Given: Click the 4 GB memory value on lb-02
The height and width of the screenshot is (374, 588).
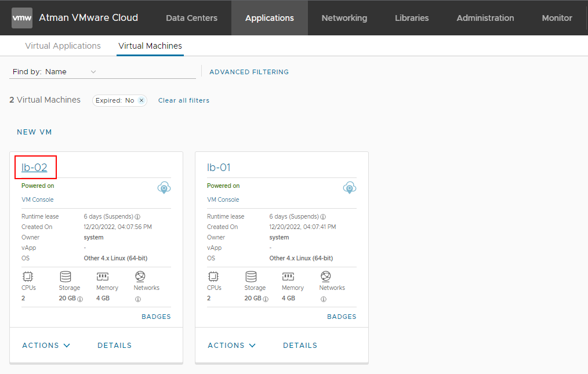Looking at the screenshot, I should pyautogui.click(x=103, y=298).
